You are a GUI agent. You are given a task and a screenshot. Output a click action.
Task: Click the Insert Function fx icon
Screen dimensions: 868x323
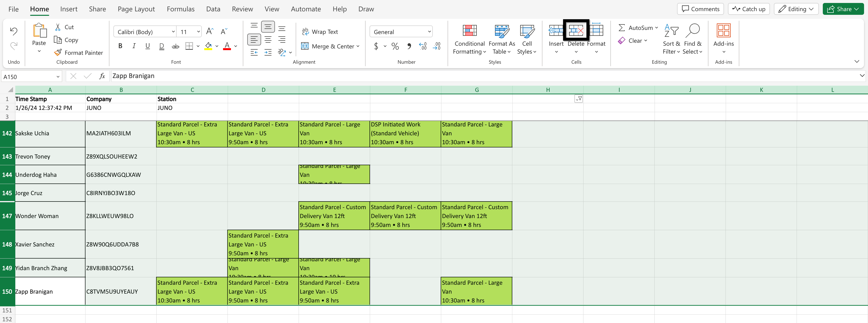pos(102,76)
